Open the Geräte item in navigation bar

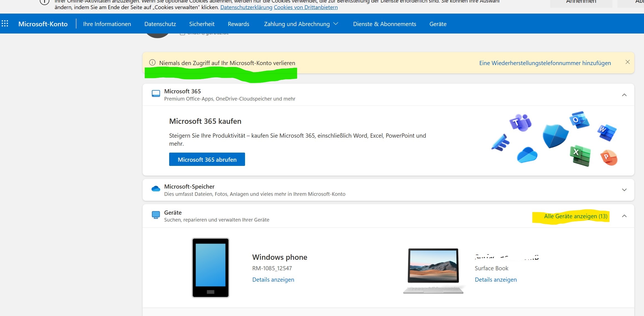click(438, 24)
